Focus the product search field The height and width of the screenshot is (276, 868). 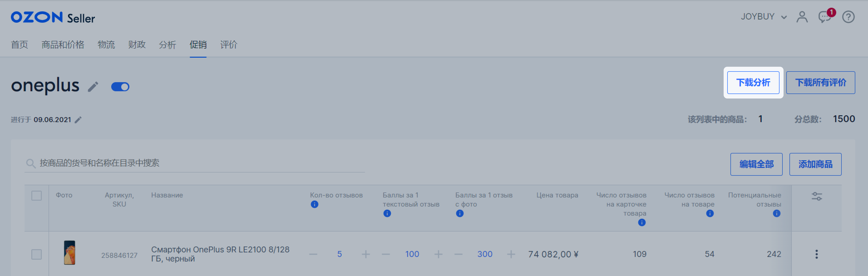(194, 163)
